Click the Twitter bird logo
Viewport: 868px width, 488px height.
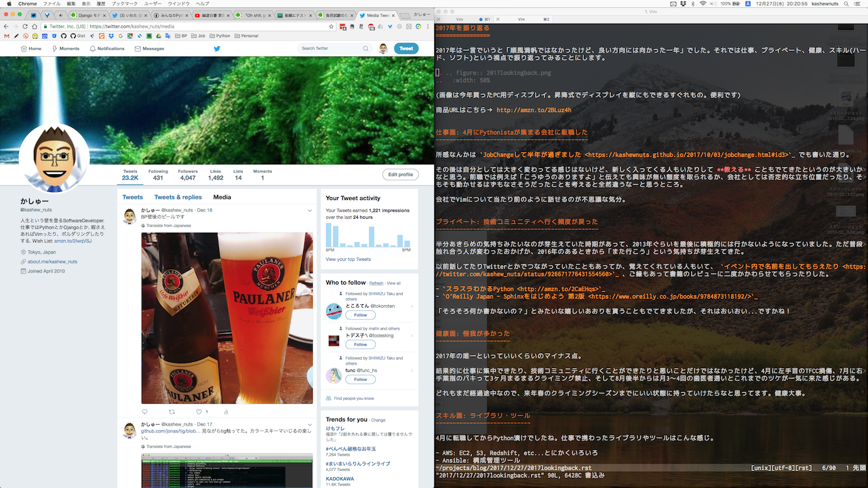click(x=217, y=49)
